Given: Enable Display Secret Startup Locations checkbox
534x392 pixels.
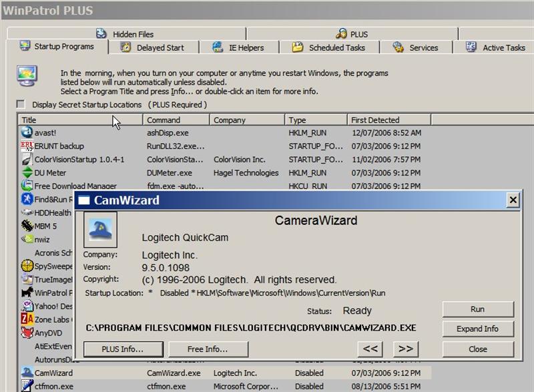Looking at the screenshot, I should (x=21, y=104).
